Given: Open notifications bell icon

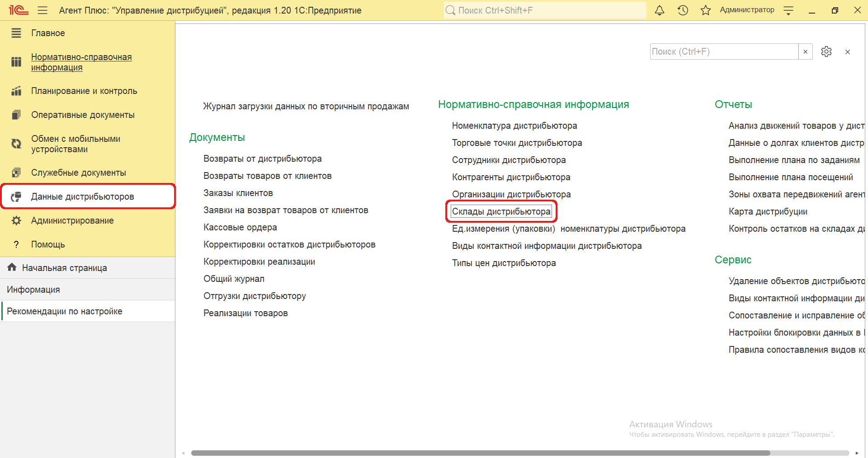Looking at the screenshot, I should pyautogui.click(x=660, y=10).
